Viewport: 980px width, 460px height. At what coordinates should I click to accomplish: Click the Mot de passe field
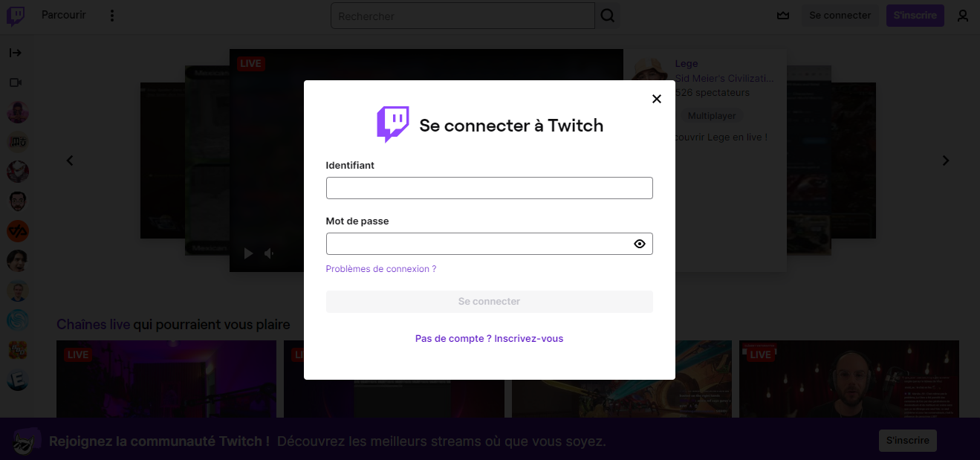coord(478,244)
